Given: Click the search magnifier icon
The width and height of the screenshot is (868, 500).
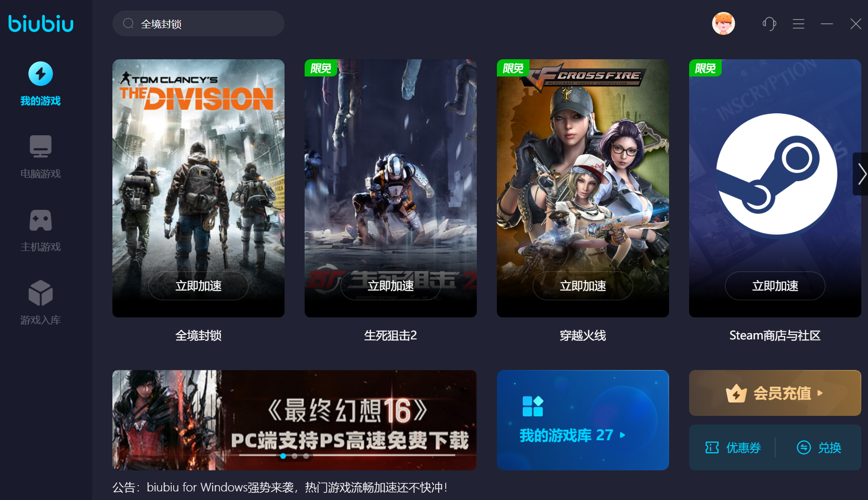Looking at the screenshot, I should pyautogui.click(x=128, y=23).
